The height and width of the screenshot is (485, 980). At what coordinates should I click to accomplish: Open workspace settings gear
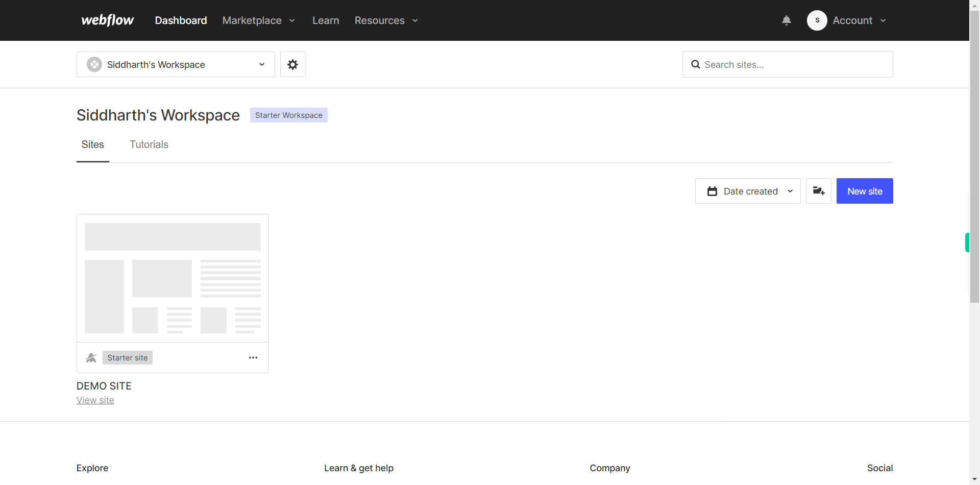(x=293, y=64)
